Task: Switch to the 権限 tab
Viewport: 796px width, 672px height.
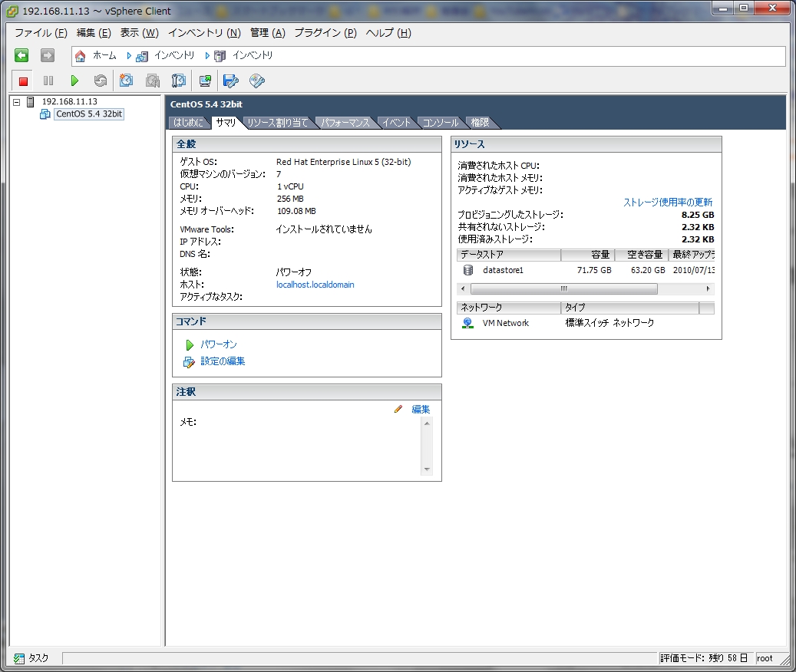Action: [x=481, y=123]
